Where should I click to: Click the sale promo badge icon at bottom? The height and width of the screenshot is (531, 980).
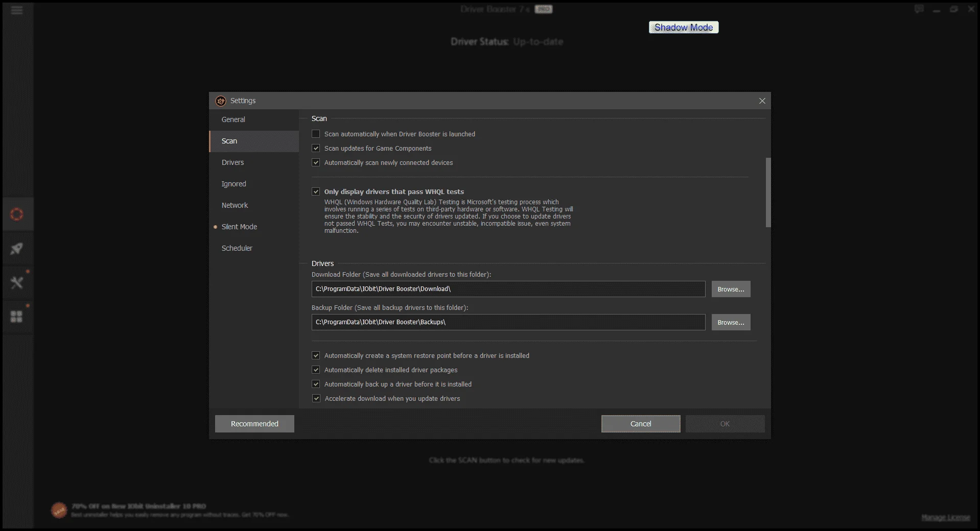click(x=59, y=510)
